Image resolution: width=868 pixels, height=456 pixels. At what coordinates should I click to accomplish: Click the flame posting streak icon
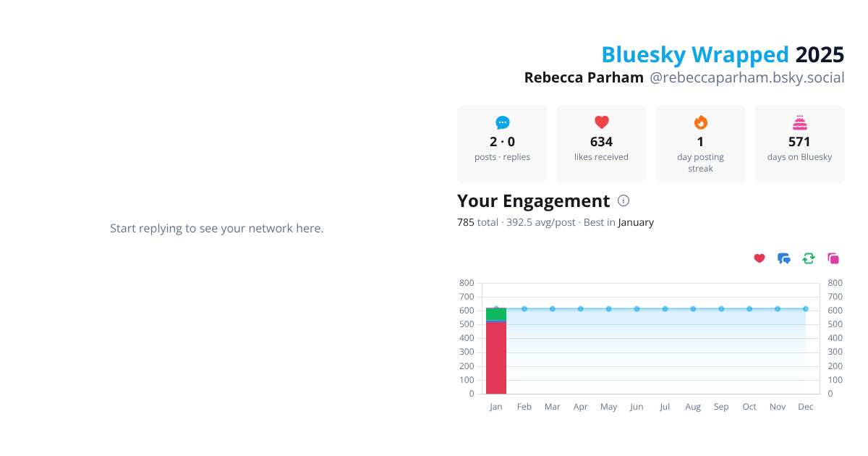(701, 122)
